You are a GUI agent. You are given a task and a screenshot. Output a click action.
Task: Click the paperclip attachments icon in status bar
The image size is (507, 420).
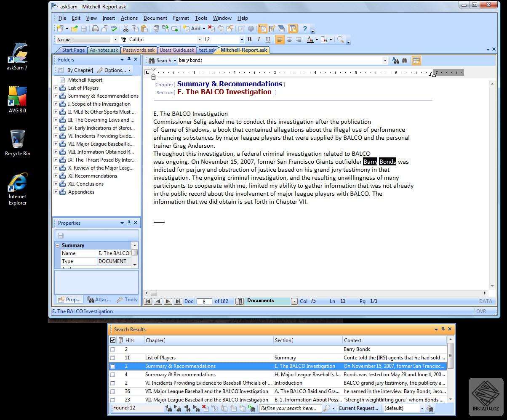pyautogui.click(x=239, y=301)
